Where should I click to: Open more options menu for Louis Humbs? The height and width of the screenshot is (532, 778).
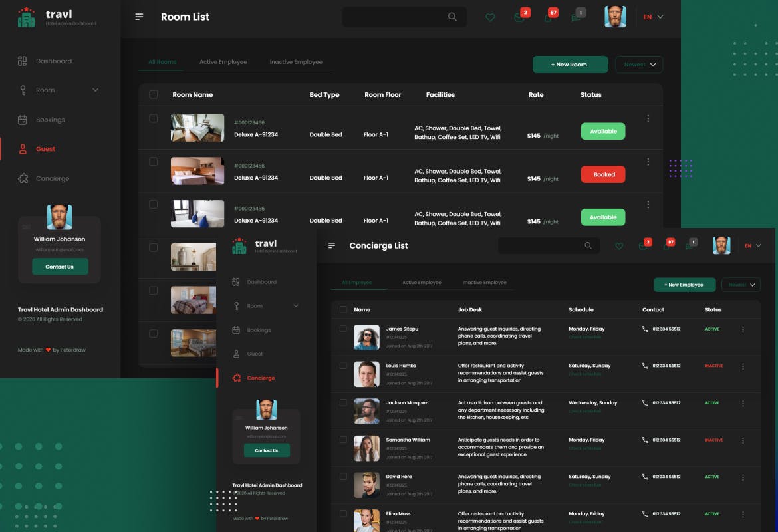(743, 366)
